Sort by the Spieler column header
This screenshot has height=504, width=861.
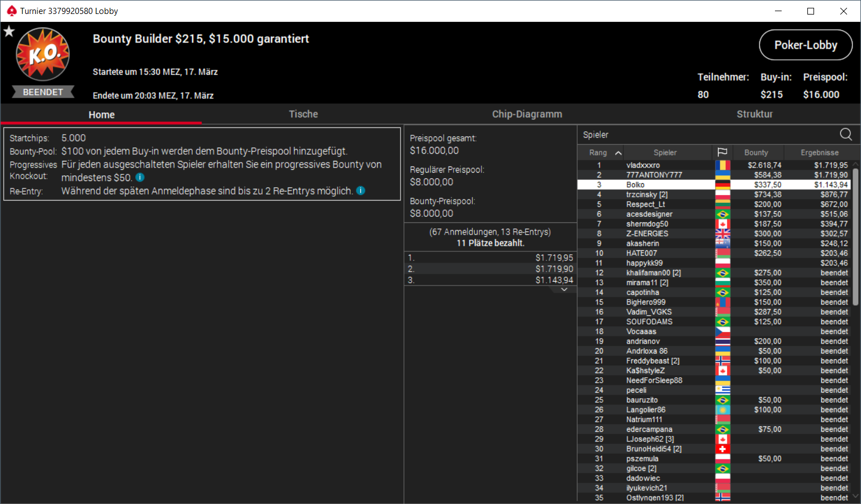pyautogui.click(x=665, y=153)
